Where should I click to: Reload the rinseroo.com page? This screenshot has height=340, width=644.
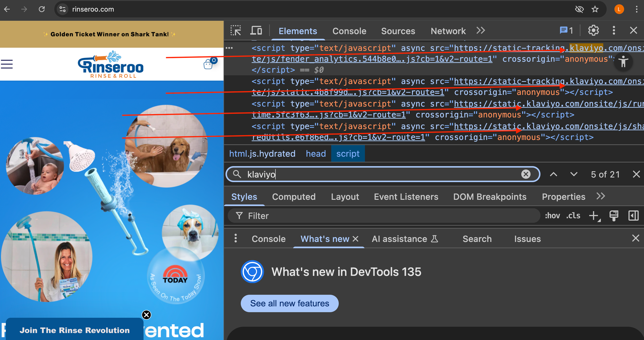click(x=42, y=9)
